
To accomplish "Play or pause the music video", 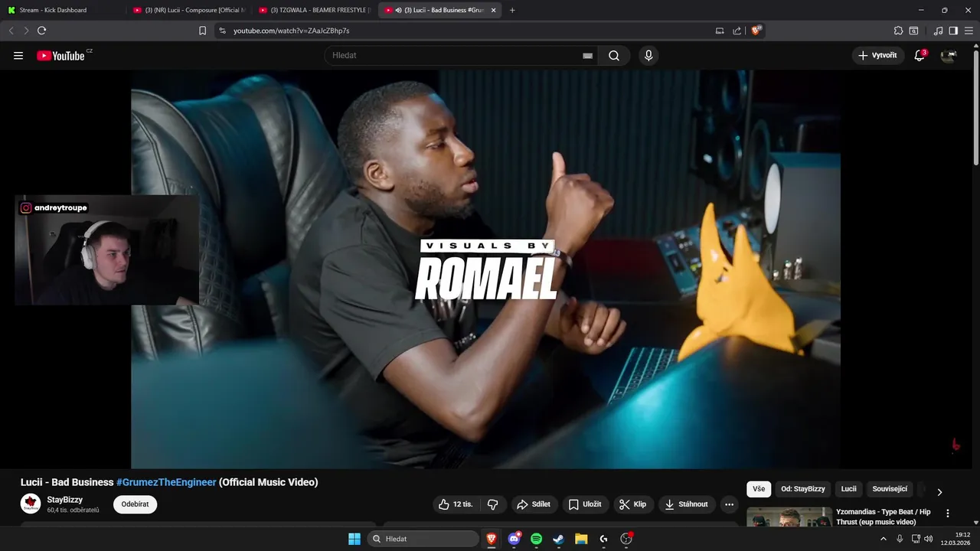I will 485,269.
